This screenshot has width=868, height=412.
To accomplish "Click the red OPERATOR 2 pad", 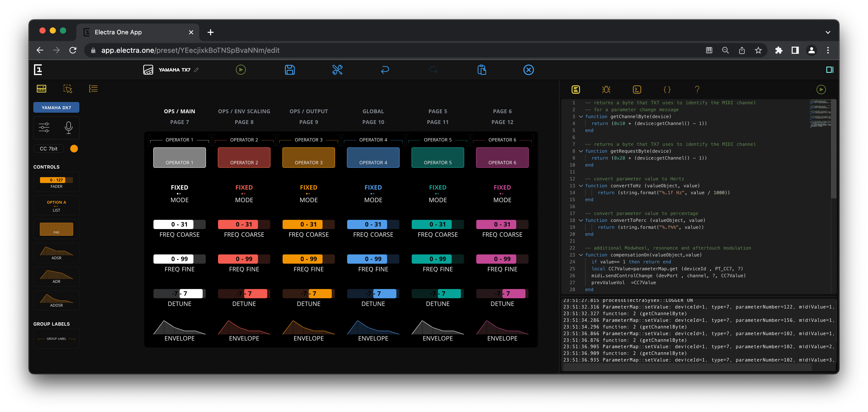I will coord(244,158).
